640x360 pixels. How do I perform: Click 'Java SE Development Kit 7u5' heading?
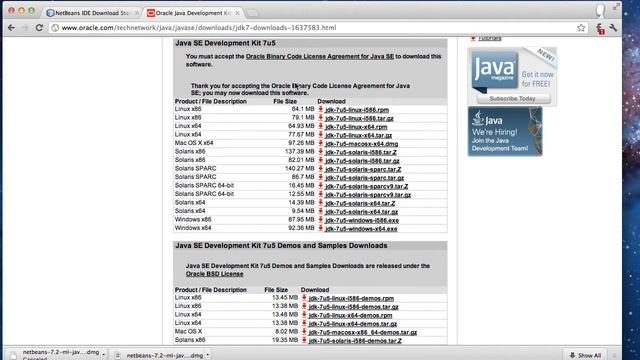coord(225,43)
